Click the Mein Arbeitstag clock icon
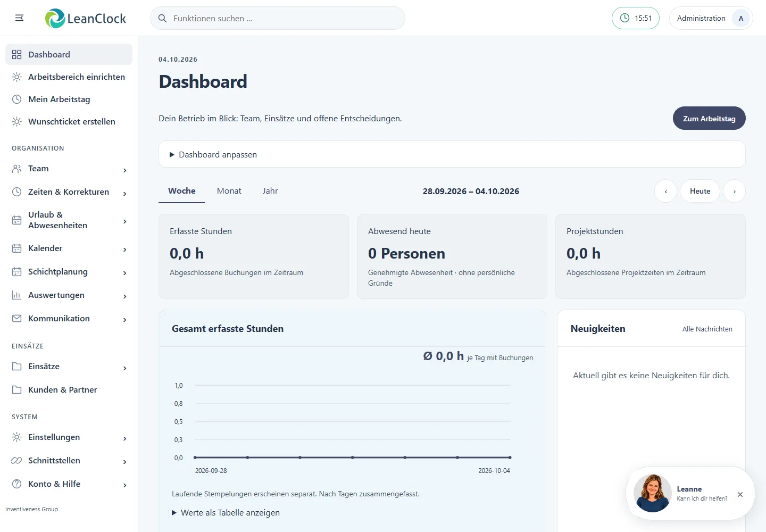The height and width of the screenshot is (532, 766). pyautogui.click(x=17, y=99)
